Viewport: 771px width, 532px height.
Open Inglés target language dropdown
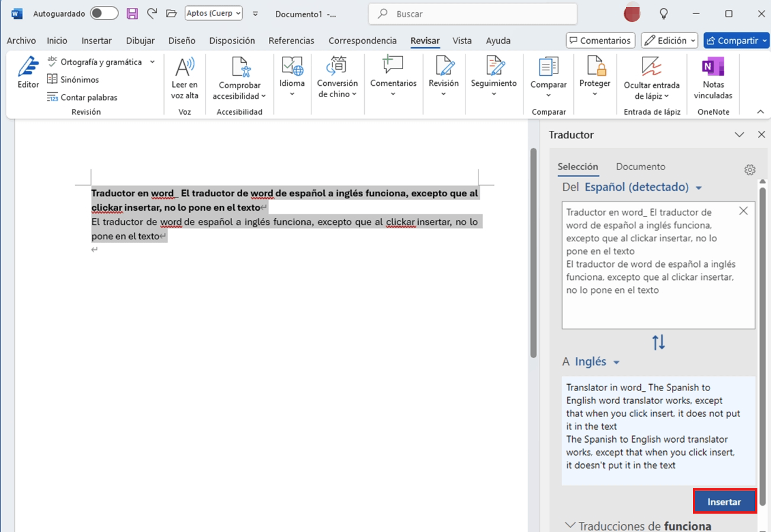(x=597, y=362)
